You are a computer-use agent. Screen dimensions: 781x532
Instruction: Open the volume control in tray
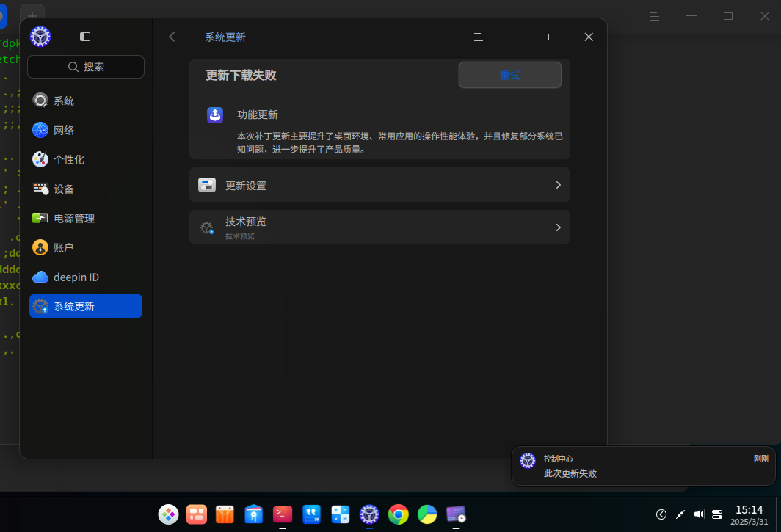699,514
